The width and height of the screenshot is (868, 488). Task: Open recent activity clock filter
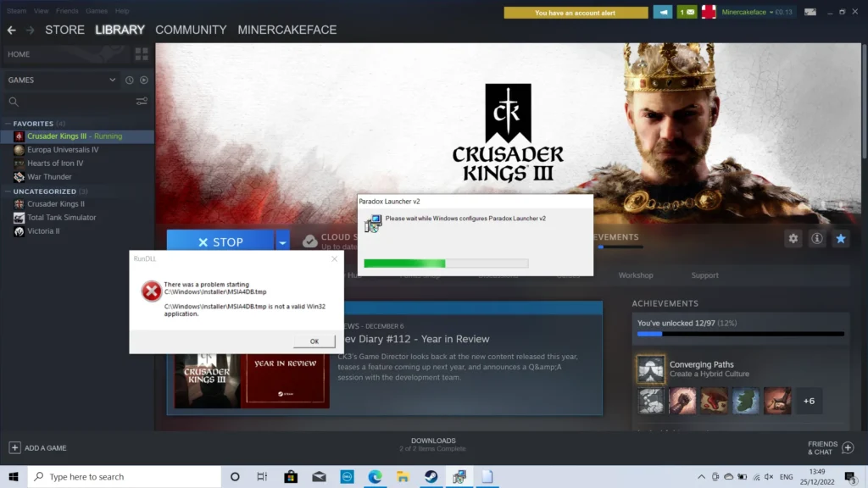pyautogui.click(x=130, y=80)
